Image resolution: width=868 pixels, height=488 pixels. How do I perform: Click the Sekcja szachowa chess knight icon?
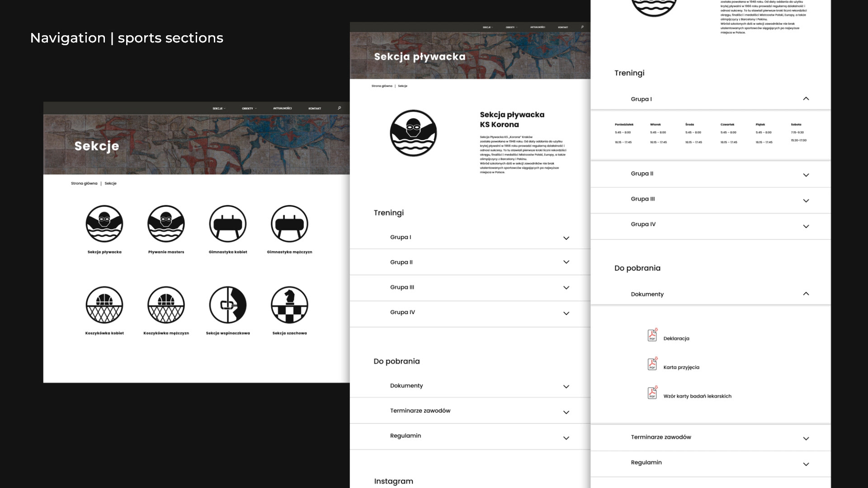pyautogui.click(x=289, y=305)
